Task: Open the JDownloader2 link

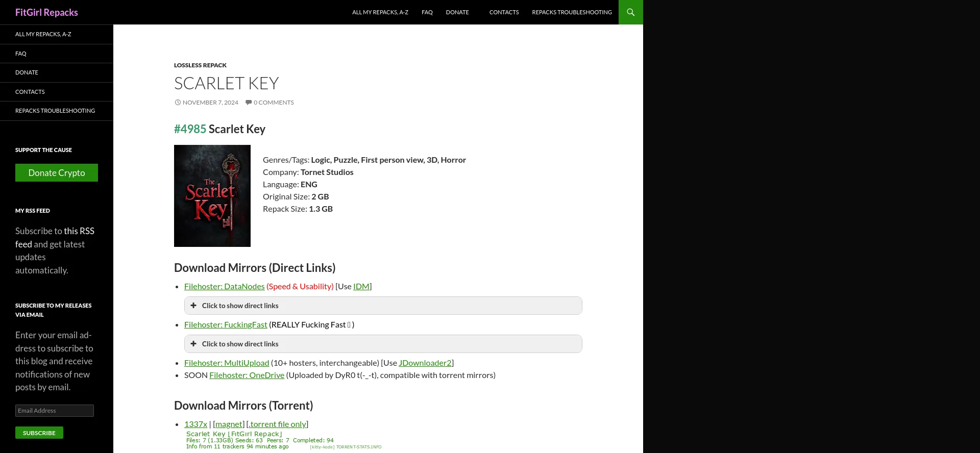Action: [x=425, y=363]
